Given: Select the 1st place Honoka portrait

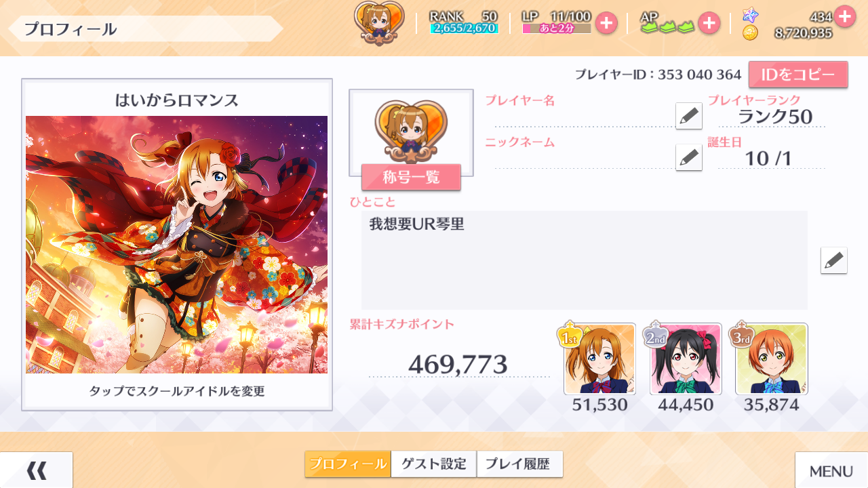Looking at the screenshot, I should (599, 359).
